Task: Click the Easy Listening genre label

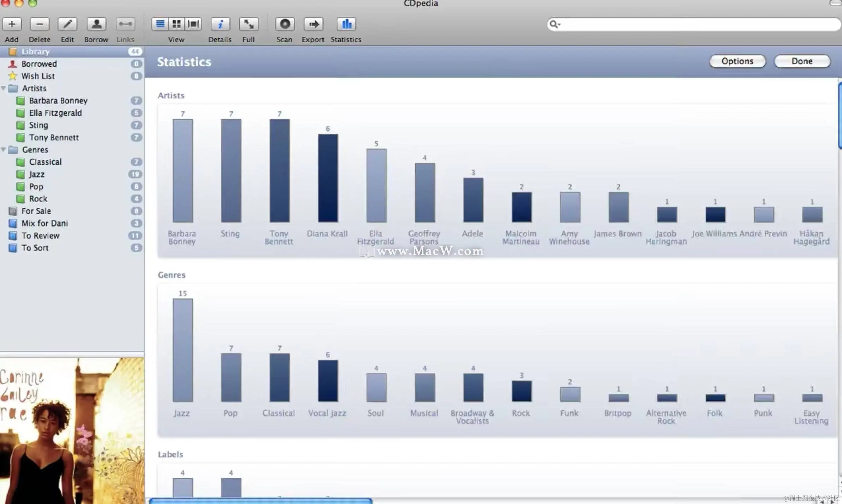Action: click(811, 417)
